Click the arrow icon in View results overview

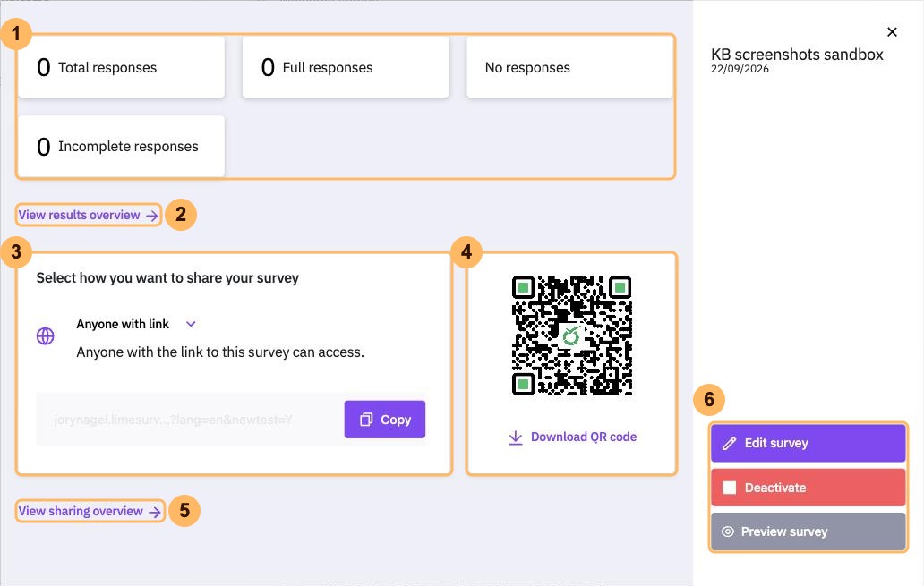(152, 217)
